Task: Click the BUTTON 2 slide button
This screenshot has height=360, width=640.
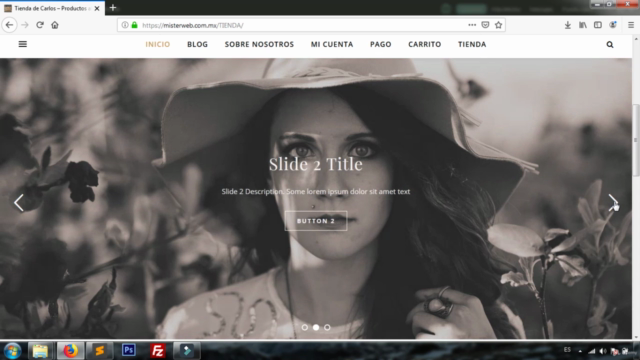Action: pos(316,221)
